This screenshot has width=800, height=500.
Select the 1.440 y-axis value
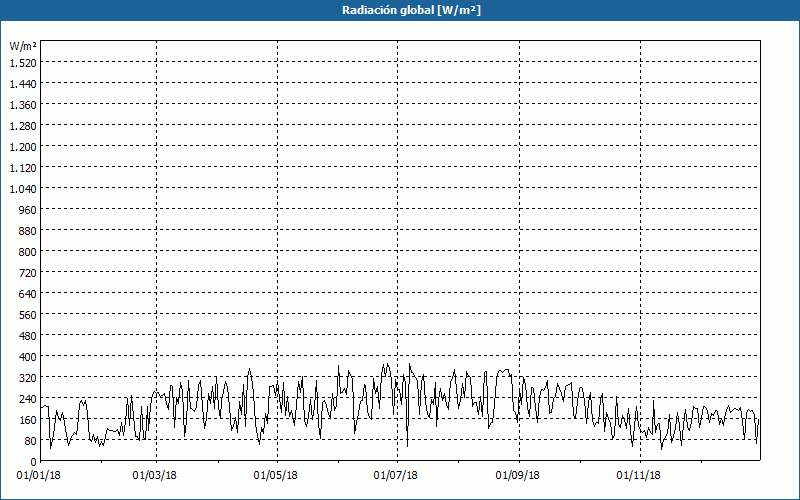pos(23,84)
